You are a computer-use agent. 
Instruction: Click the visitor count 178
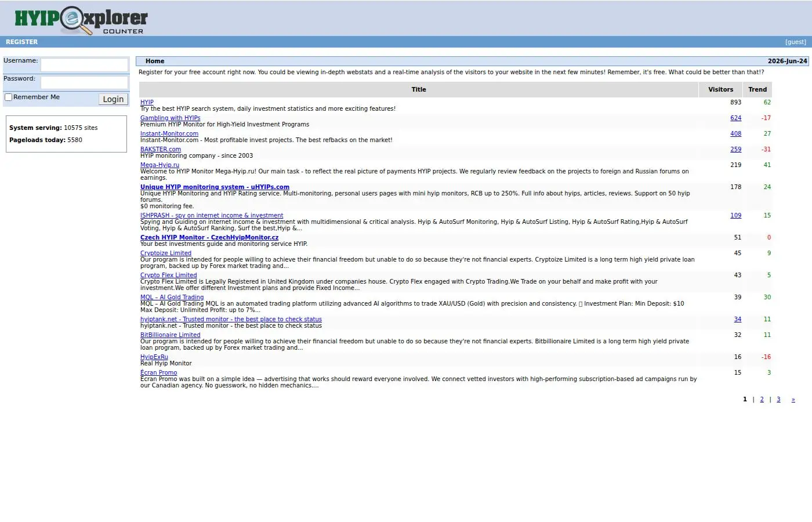click(x=735, y=187)
